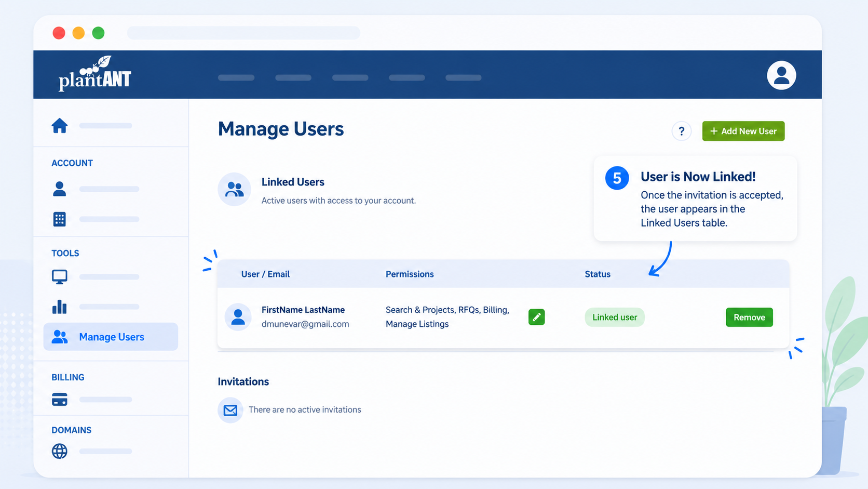
Task: Edit permissions with green pencil icon
Action: pyautogui.click(x=536, y=317)
